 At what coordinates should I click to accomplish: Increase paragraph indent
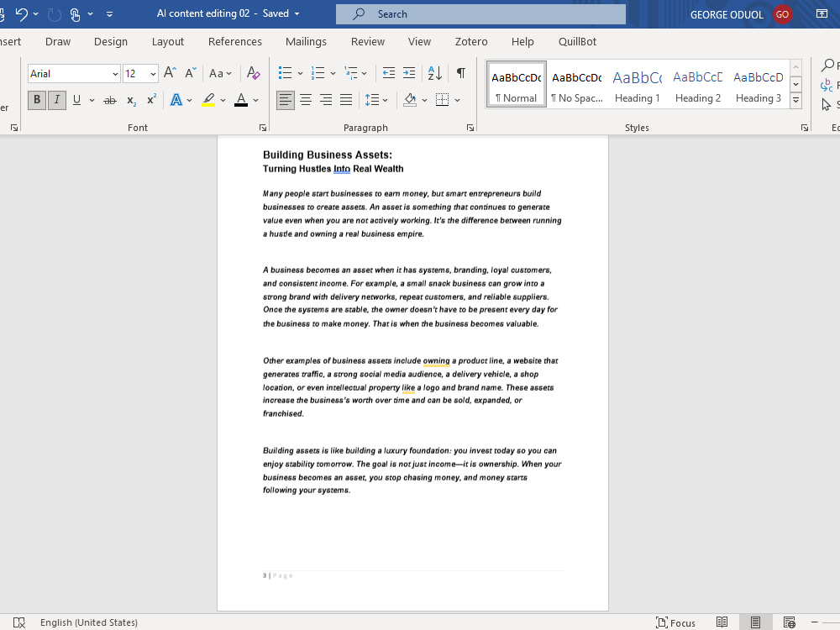[409, 73]
